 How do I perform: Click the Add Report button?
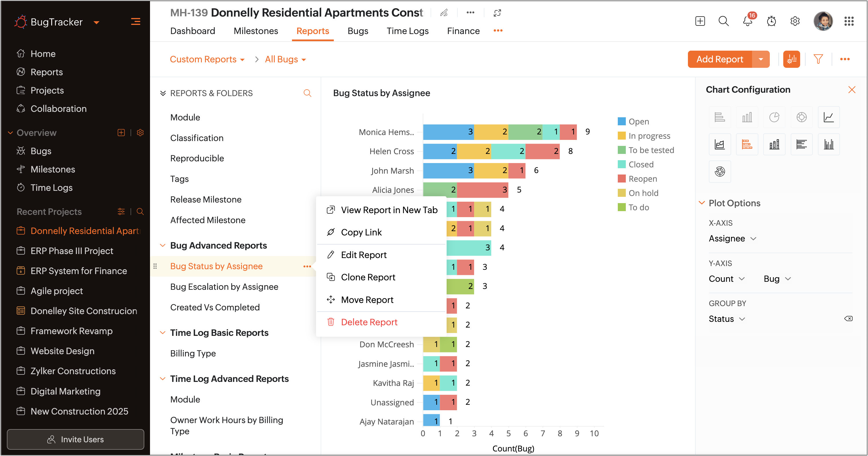tap(719, 59)
